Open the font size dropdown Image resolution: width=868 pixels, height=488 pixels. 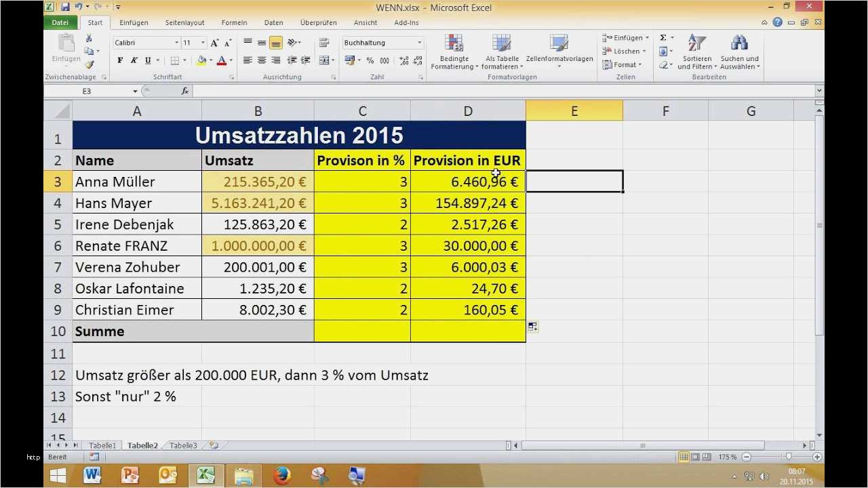[203, 43]
